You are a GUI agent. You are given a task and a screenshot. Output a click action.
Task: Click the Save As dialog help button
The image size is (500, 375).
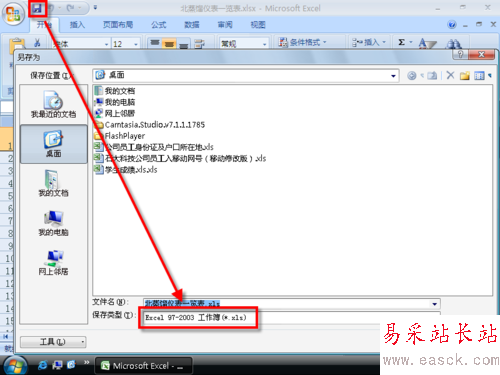pos(460,54)
